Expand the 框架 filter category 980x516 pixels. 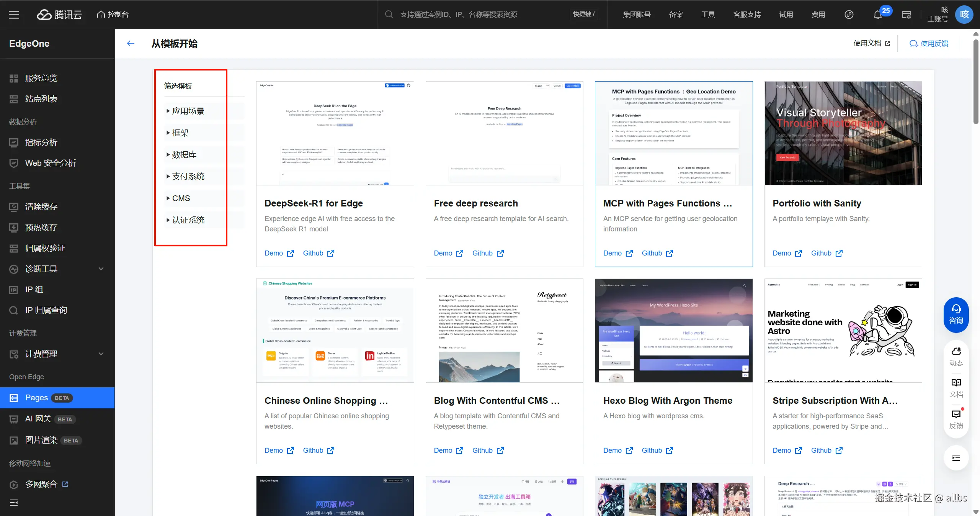[180, 133]
